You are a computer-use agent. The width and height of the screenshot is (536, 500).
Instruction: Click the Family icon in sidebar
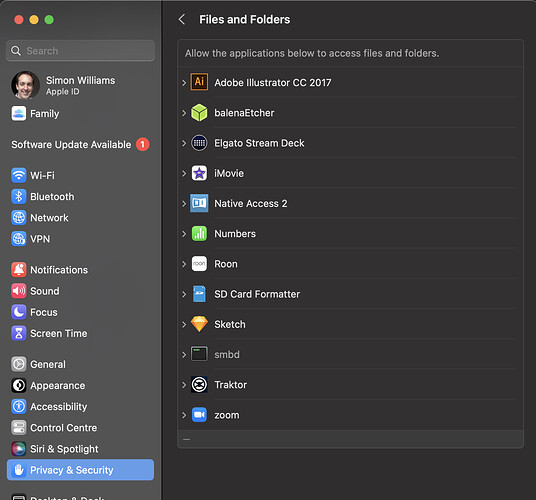coord(19,113)
